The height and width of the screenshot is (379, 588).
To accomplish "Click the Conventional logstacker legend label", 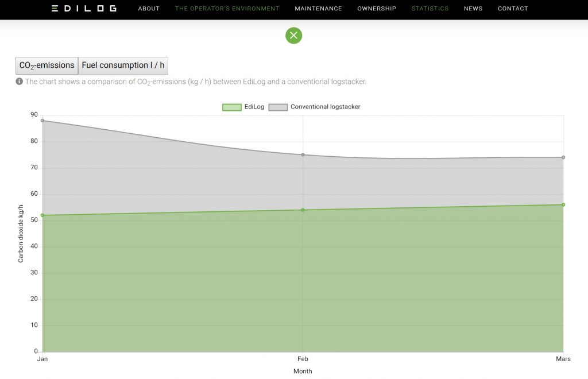I will click(325, 107).
